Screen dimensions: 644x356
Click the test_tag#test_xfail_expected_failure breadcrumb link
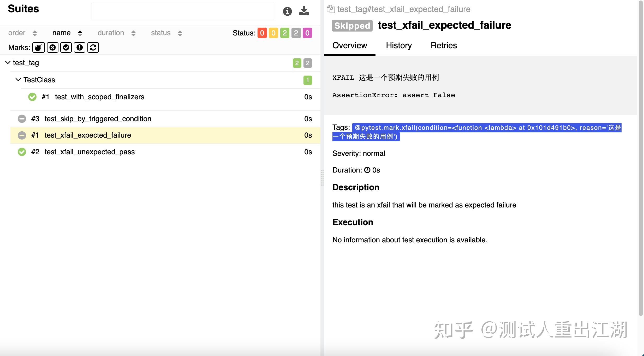pyautogui.click(x=403, y=9)
